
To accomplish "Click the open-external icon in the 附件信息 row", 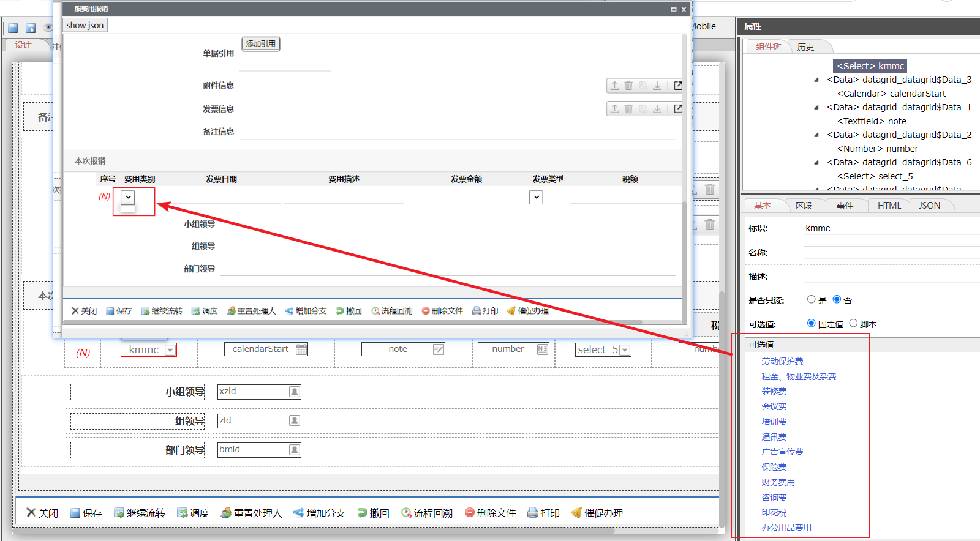I will (678, 86).
